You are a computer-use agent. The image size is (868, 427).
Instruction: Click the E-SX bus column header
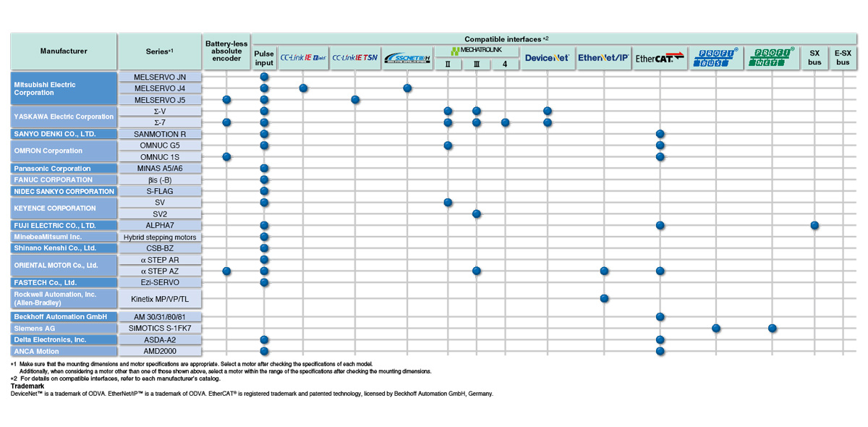coord(843,58)
